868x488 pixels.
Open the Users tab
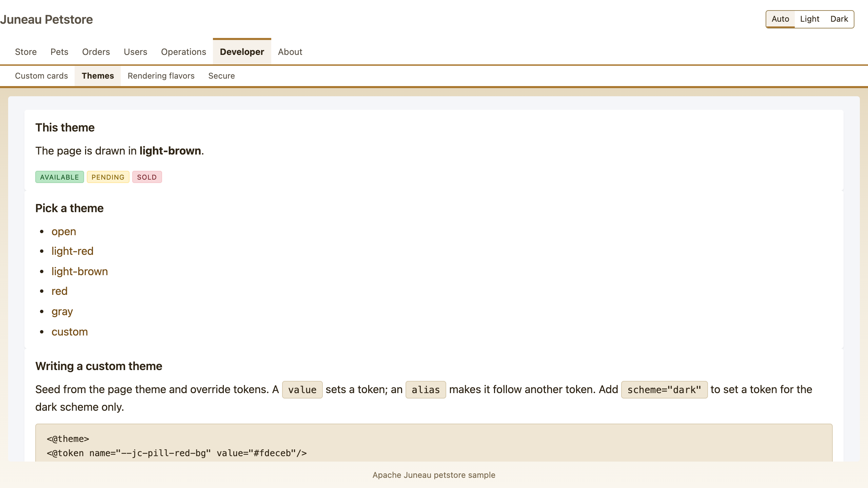[x=135, y=52]
